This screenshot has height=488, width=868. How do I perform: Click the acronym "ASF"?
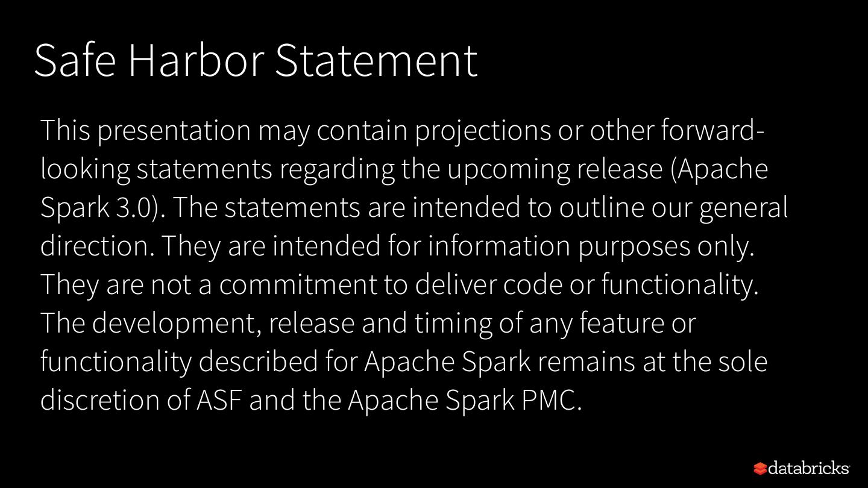pyautogui.click(x=219, y=401)
